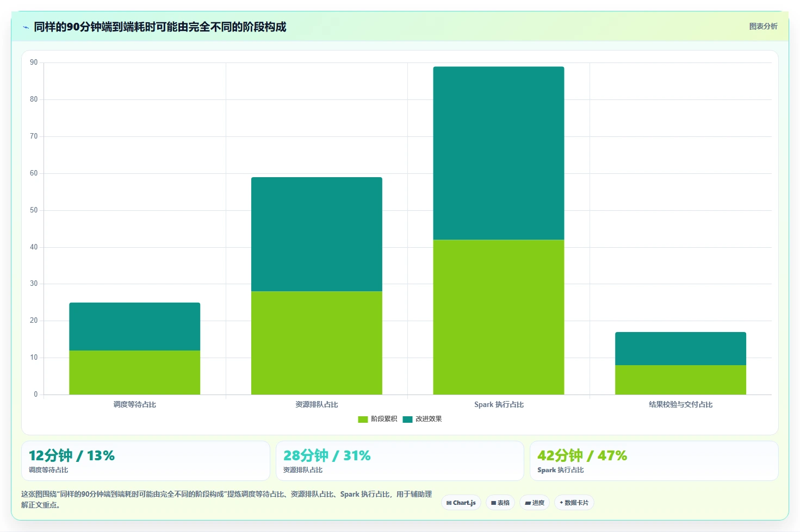Select the 表格 tag chip
800x532 pixels.
tap(500, 503)
